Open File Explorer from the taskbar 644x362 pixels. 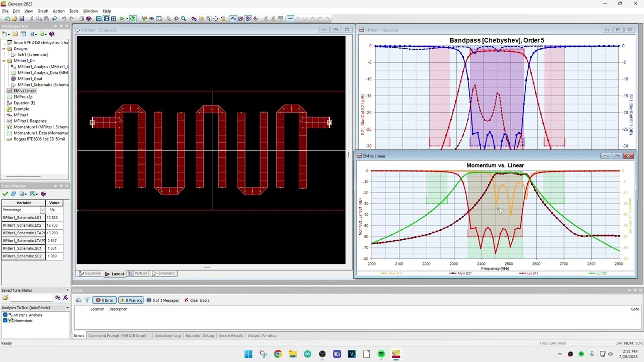[293, 354]
